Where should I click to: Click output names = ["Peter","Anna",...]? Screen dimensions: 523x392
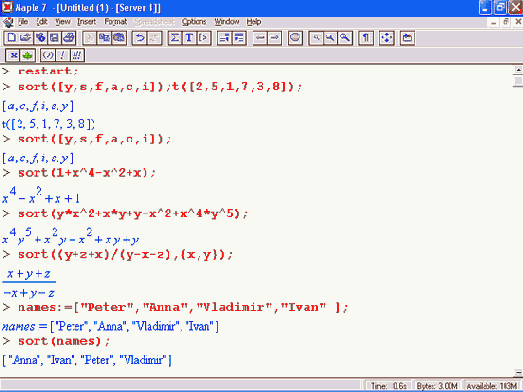point(110,326)
